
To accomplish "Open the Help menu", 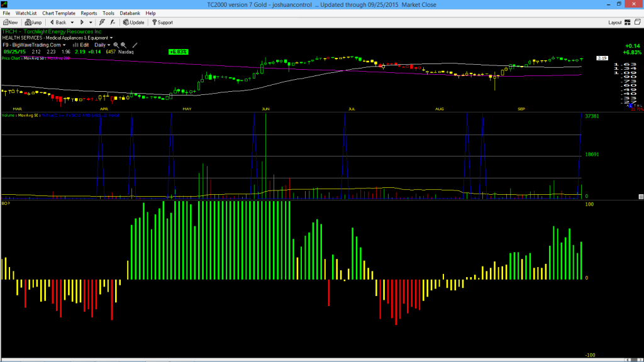I will click(151, 13).
